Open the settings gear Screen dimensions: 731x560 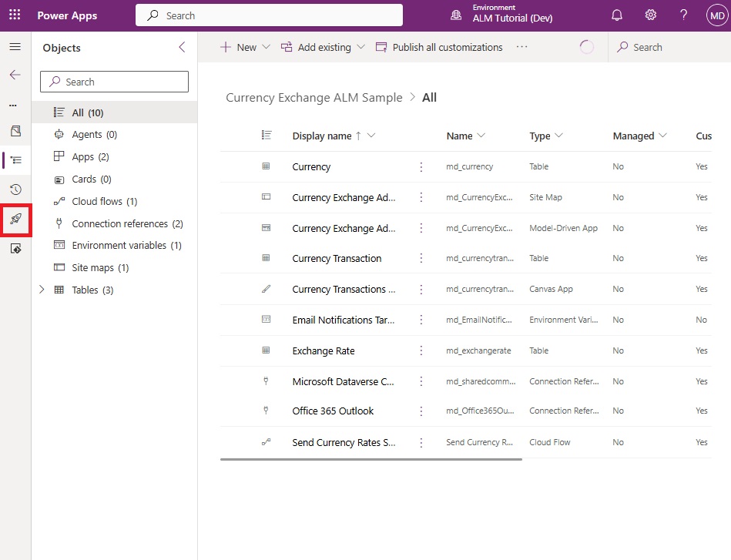(x=650, y=15)
